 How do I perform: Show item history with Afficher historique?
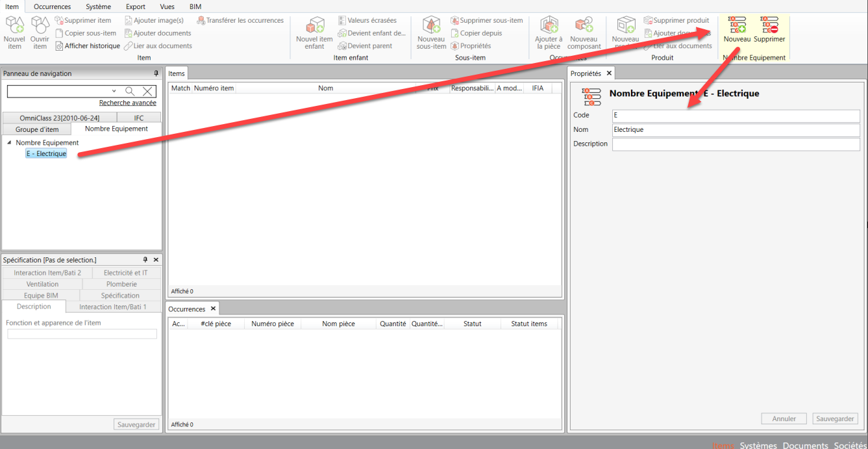[88, 46]
